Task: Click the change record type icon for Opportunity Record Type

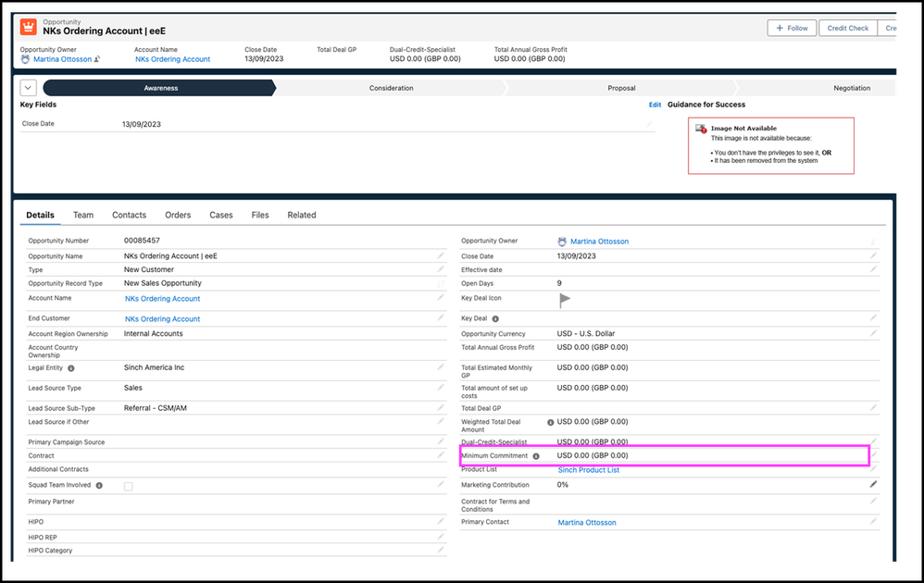Action: (x=440, y=283)
